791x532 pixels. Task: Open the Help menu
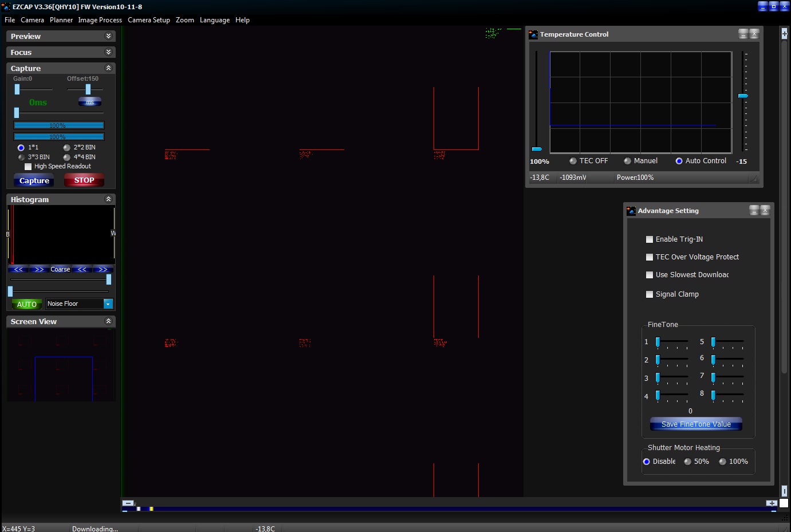tap(242, 20)
